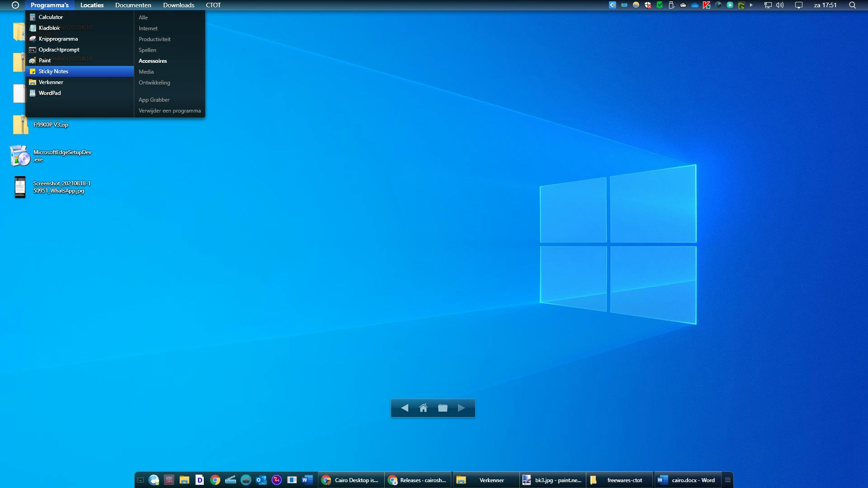The width and height of the screenshot is (868, 488).
Task: Go back in desktop navigation toolbar
Action: click(x=405, y=408)
